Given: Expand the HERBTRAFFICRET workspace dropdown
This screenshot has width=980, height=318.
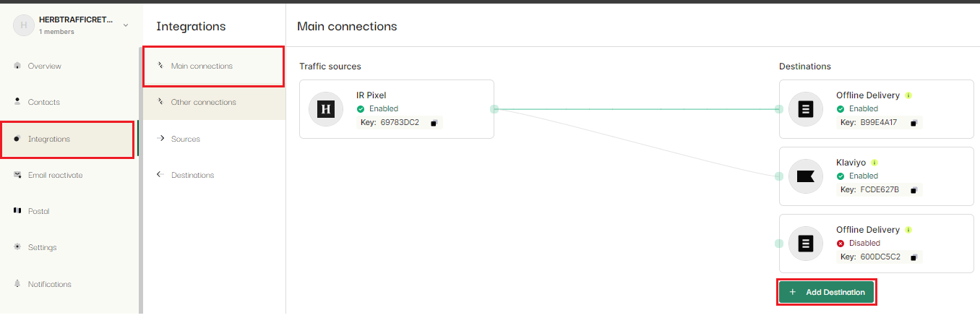Looking at the screenshot, I should [x=126, y=25].
